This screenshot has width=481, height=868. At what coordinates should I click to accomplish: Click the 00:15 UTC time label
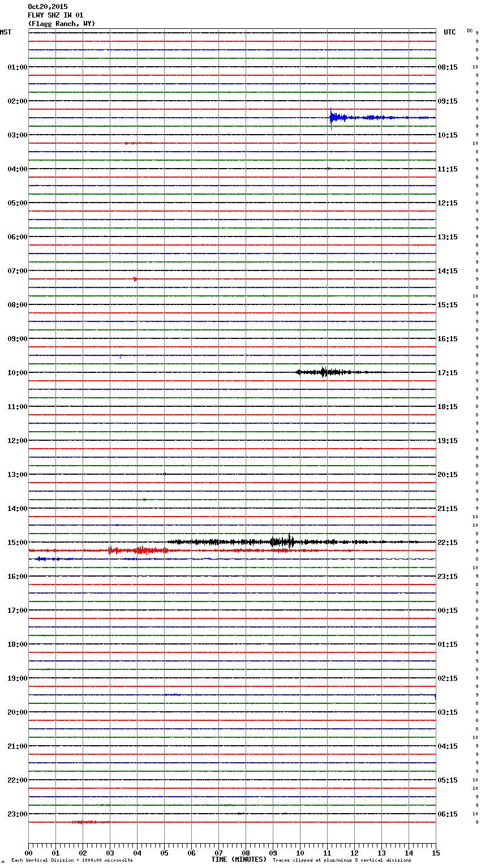[x=448, y=611]
